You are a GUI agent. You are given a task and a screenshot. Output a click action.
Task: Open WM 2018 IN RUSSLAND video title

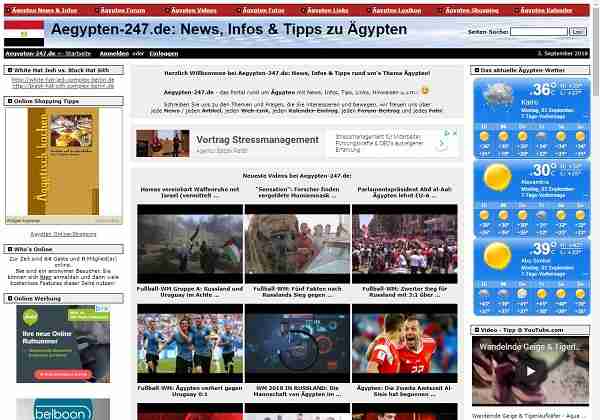pyautogui.click(x=297, y=391)
